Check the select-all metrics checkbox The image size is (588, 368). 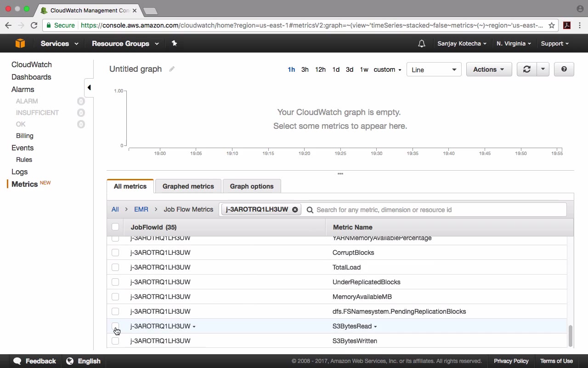tap(115, 227)
